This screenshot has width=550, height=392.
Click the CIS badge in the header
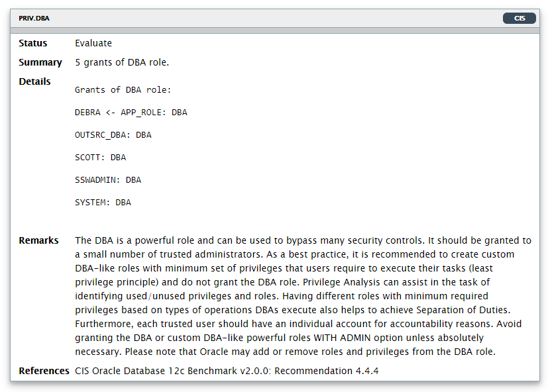tap(519, 18)
